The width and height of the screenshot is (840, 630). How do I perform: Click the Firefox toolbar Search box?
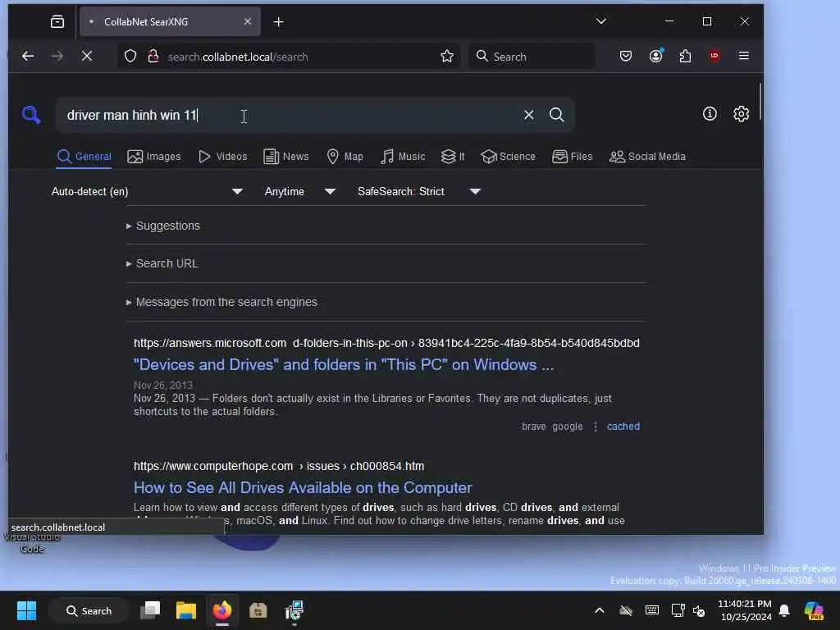[532, 57]
